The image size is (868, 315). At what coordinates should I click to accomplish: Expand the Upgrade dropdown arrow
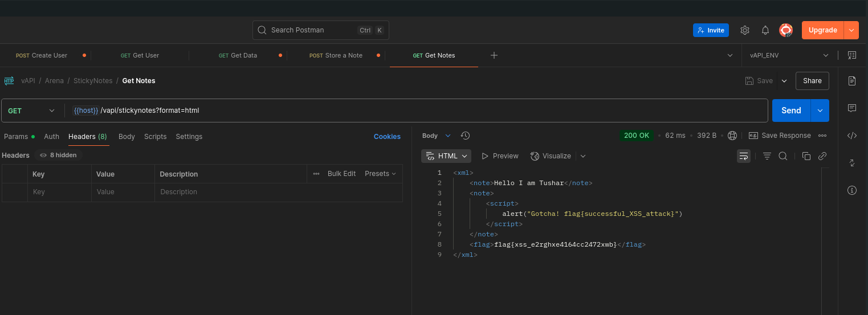point(851,30)
